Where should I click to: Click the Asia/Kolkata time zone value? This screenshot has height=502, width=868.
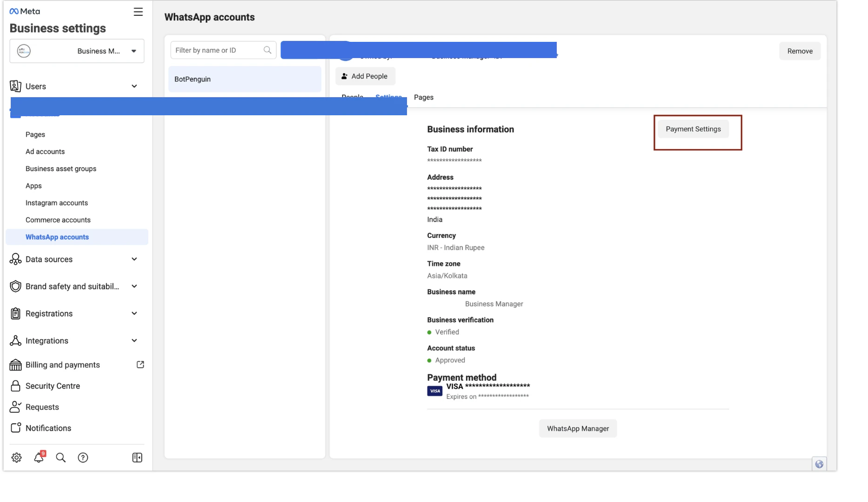(x=447, y=276)
